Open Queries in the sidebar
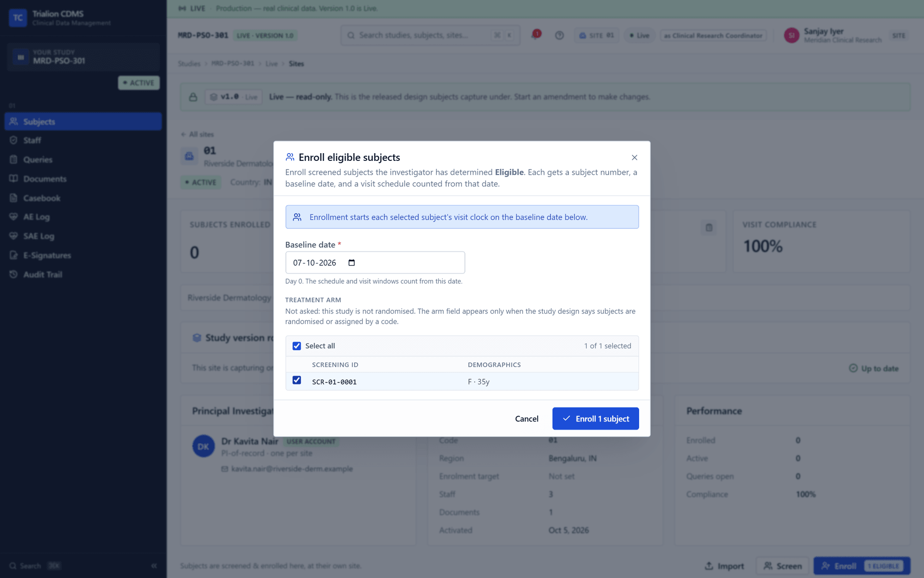 click(x=83, y=159)
